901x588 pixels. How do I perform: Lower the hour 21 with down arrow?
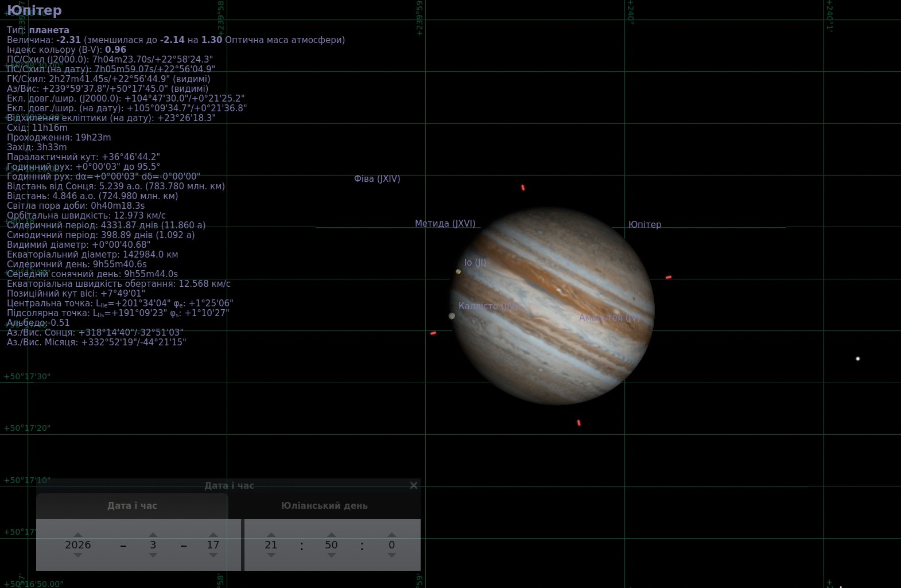[x=271, y=555]
